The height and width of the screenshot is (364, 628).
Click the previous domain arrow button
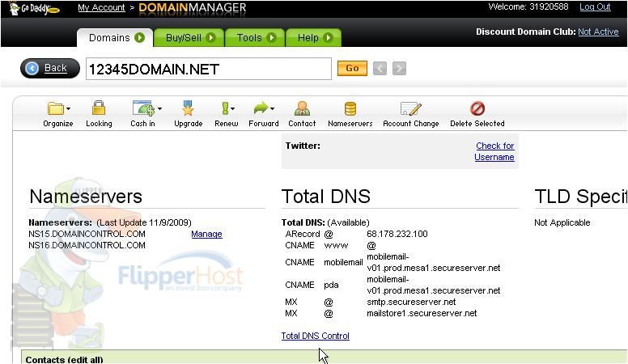380,69
